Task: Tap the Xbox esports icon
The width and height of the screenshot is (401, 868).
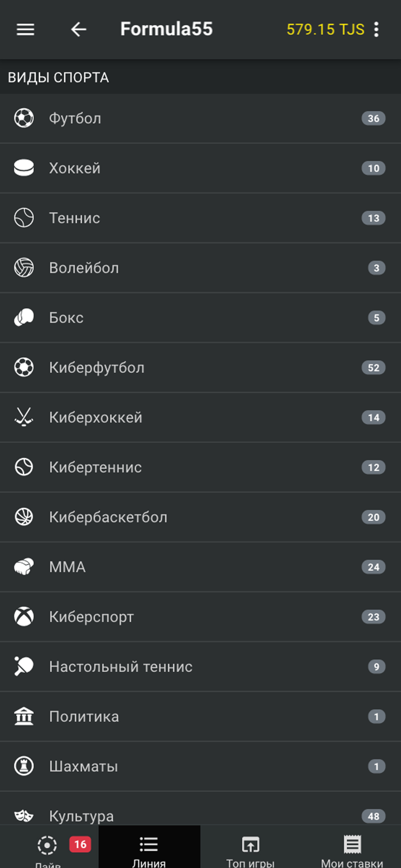Action: [x=24, y=617]
